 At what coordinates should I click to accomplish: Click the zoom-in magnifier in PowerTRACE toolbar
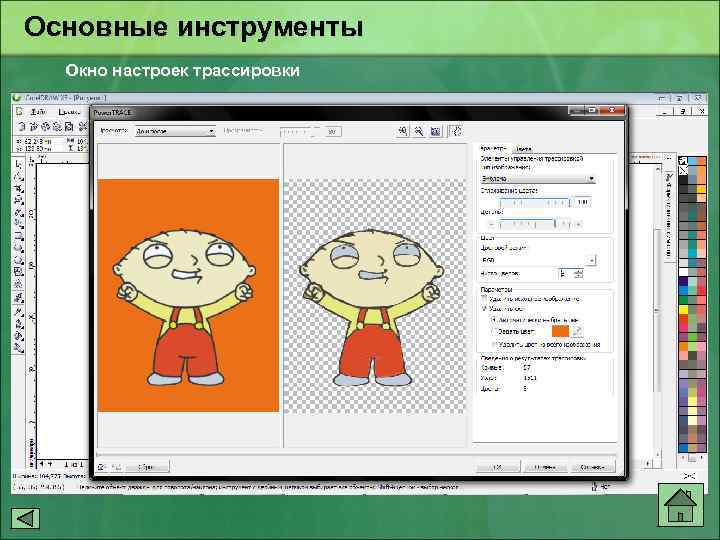click(403, 132)
